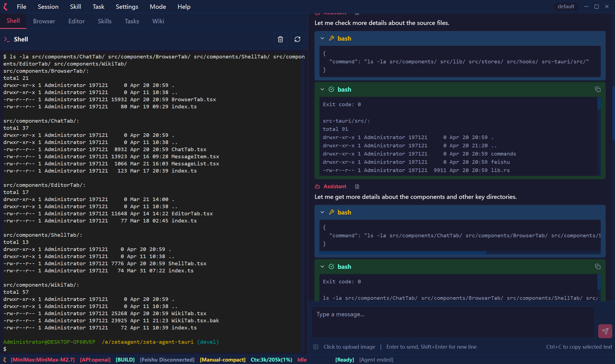Copy output of the lower bash result
Image resolution: width=615 pixels, height=364 pixels.
(597, 267)
